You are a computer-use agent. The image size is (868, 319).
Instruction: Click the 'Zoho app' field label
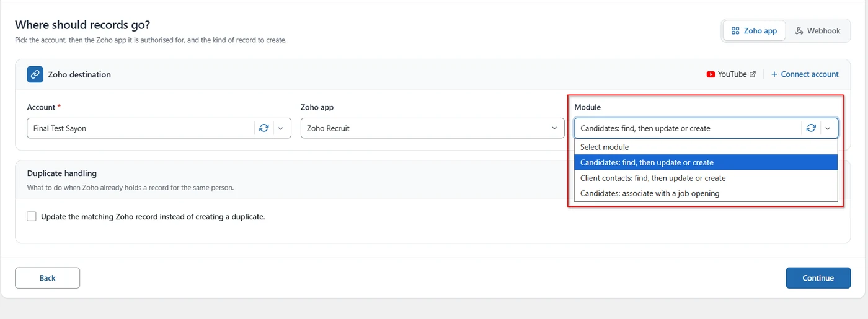click(x=317, y=107)
